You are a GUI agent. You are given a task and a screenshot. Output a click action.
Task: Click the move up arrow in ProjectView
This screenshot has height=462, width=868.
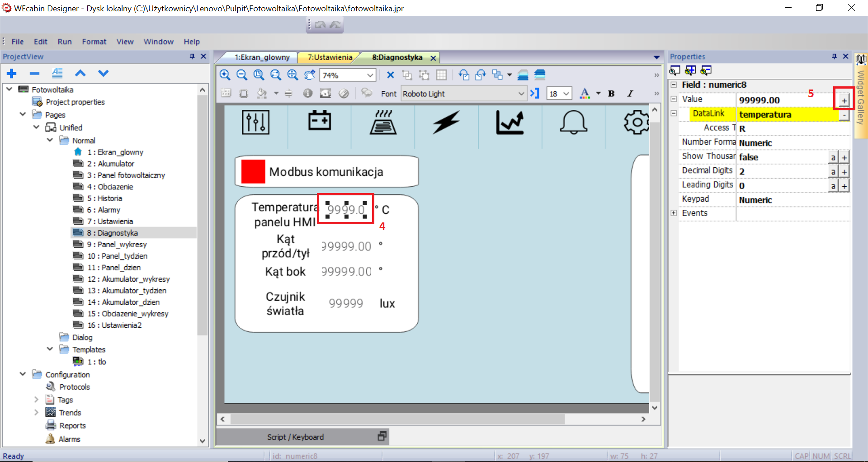(80, 73)
